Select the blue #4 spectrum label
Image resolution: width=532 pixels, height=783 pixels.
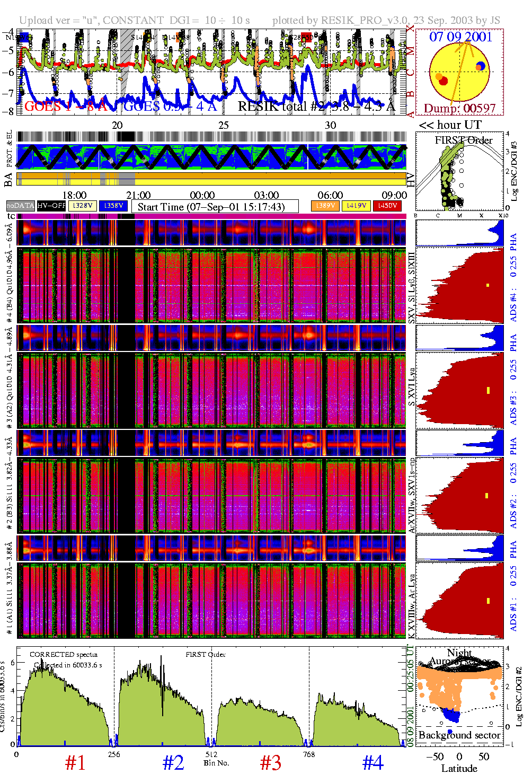(x=373, y=762)
